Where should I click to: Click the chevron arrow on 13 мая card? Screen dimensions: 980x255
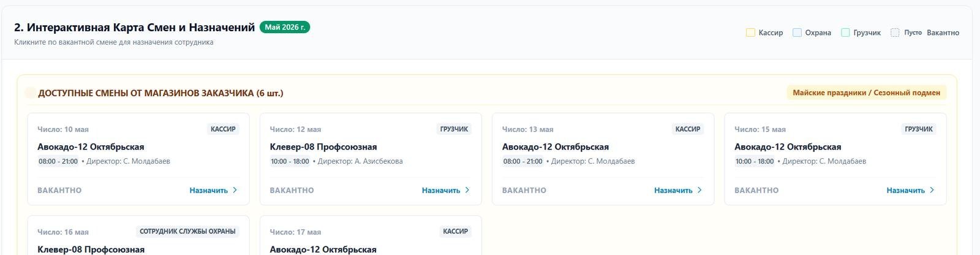699,190
